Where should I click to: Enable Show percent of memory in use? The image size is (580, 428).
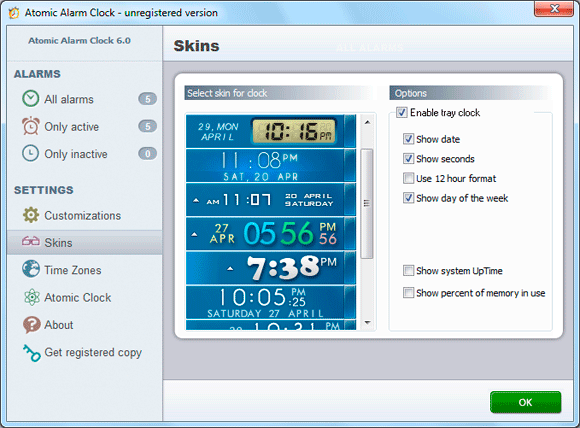point(408,293)
